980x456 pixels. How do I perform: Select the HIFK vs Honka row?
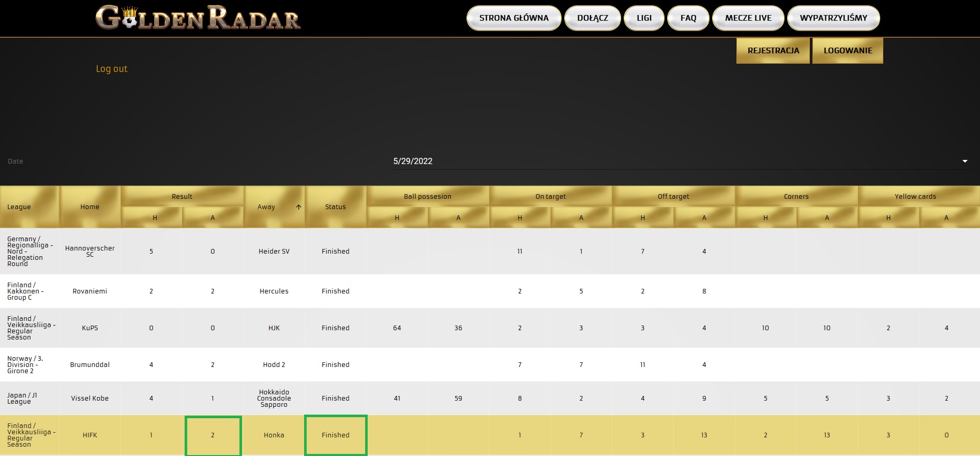[x=490, y=435]
